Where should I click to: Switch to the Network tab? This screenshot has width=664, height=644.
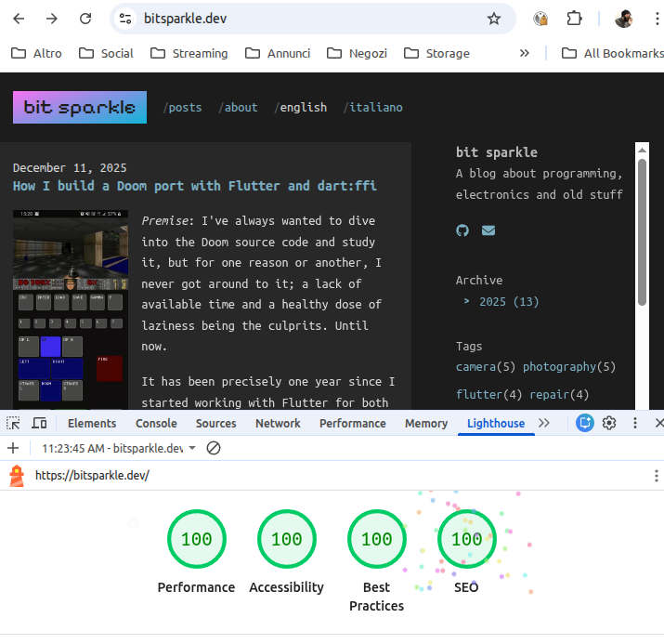tap(278, 423)
